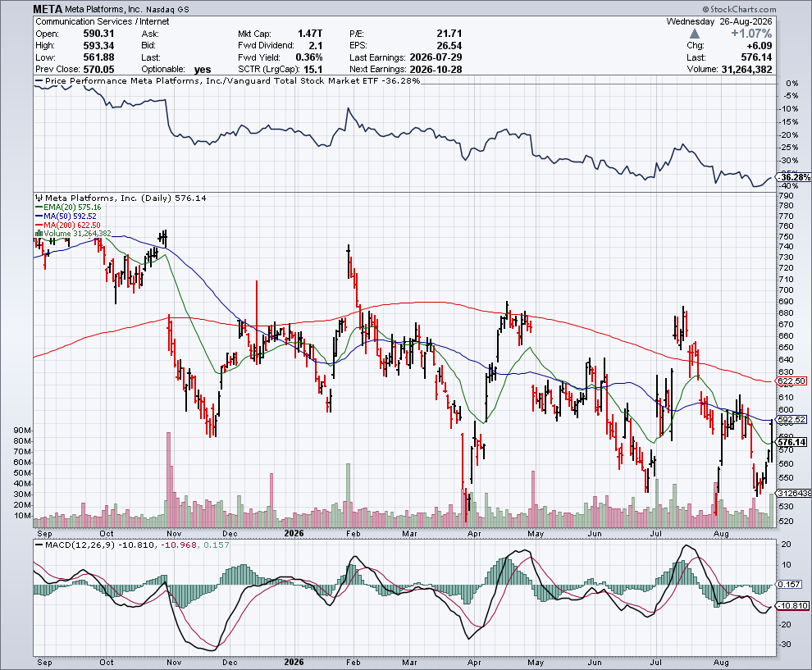The height and width of the screenshot is (670, 812).
Task: Click the header Volume value 31,264,382
Action: click(x=746, y=70)
